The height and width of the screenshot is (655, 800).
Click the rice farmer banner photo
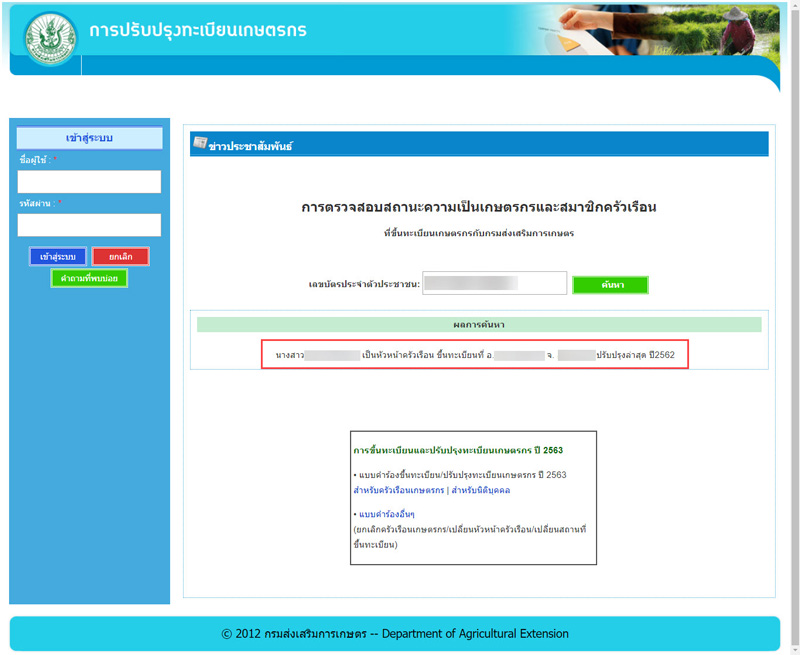click(658, 30)
